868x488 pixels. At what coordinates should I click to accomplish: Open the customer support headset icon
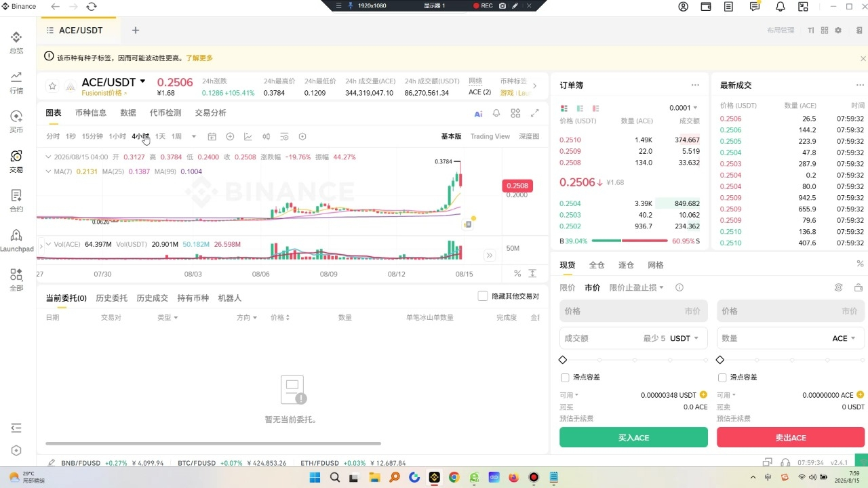[785, 462]
